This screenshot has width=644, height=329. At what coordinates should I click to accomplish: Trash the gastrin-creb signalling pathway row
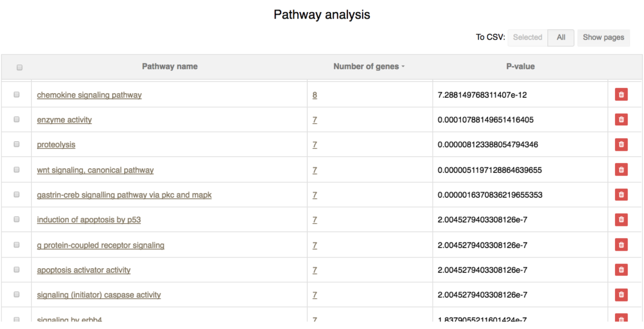click(621, 195)
